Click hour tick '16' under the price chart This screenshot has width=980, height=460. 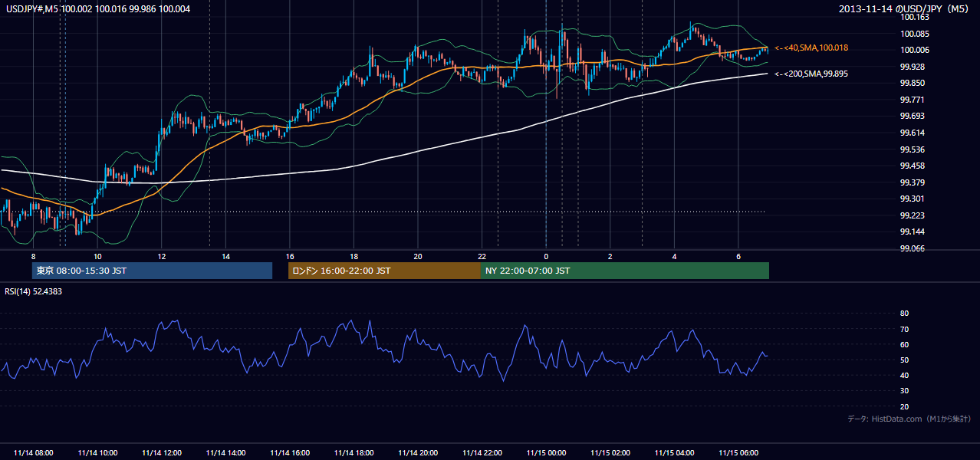[x=290, y=256]
